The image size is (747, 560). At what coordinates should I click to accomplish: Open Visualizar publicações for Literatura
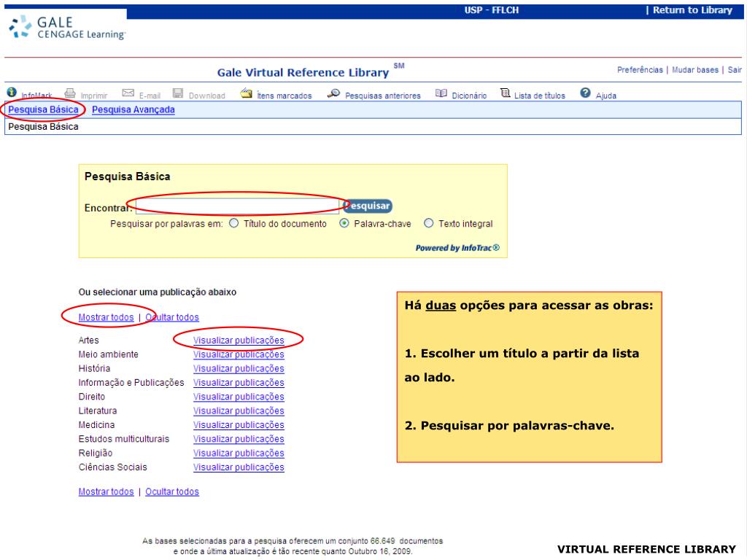tap(239, 411)
